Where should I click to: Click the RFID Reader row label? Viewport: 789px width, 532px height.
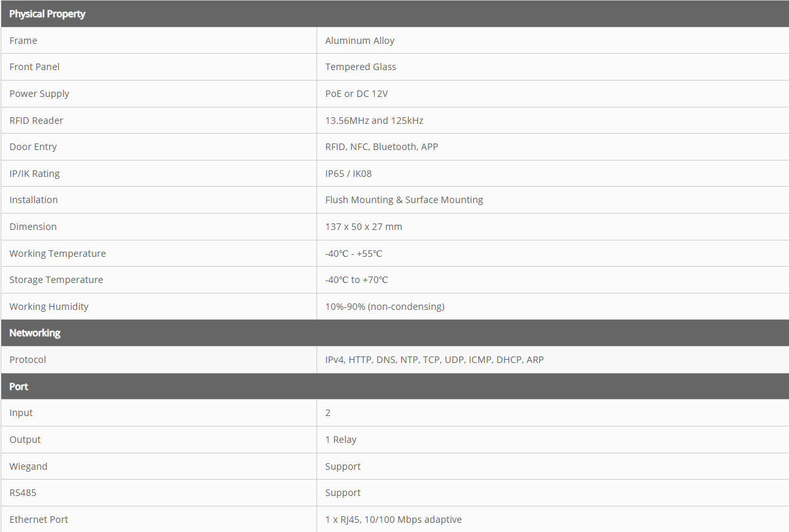[x=37, y=121]
